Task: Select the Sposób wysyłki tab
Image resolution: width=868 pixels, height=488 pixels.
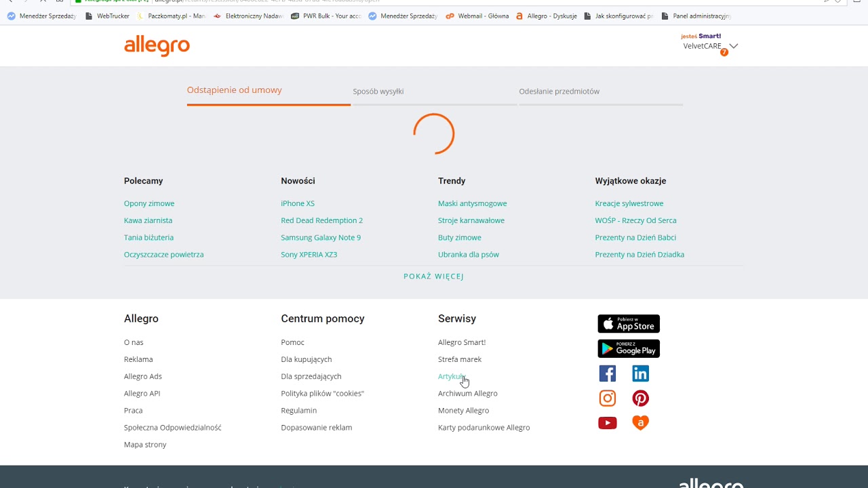Action: coord(378,91)
